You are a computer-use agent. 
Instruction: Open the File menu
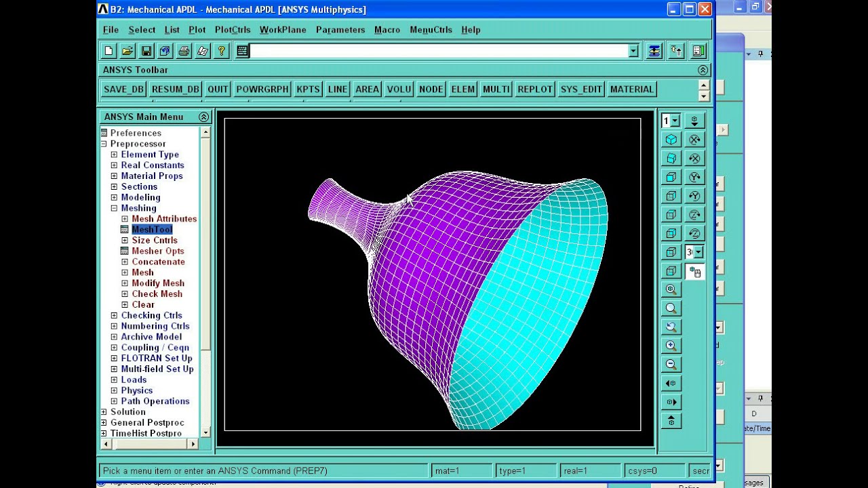coord(111,30)
